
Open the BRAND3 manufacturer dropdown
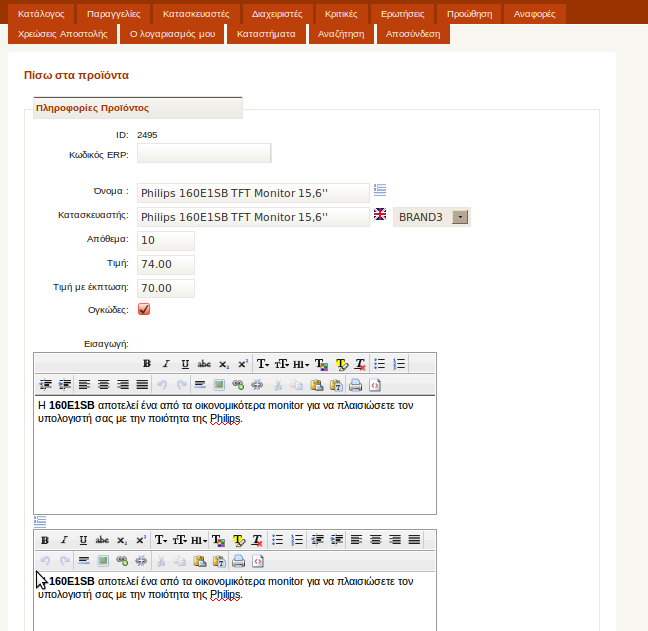460,217
